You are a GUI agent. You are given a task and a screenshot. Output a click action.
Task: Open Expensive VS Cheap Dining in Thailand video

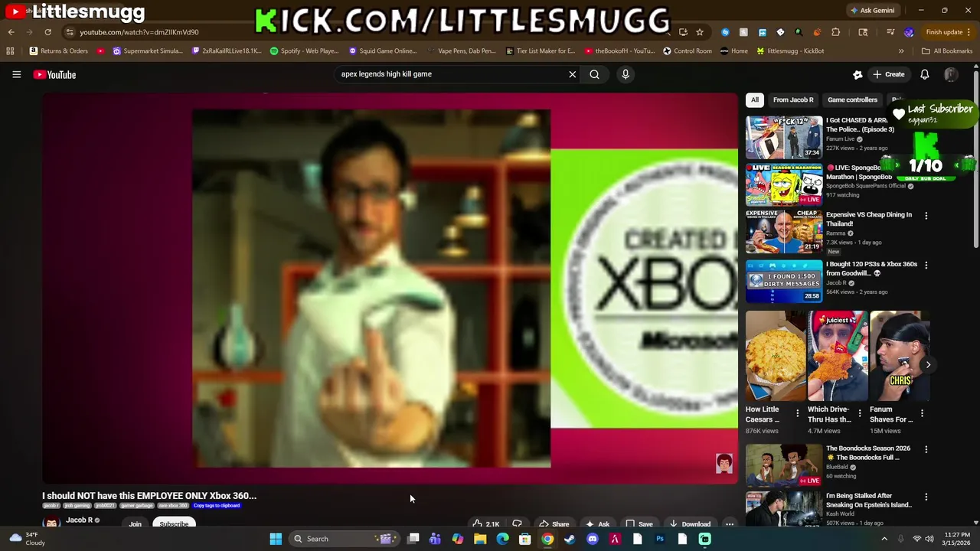pos(784,232)
